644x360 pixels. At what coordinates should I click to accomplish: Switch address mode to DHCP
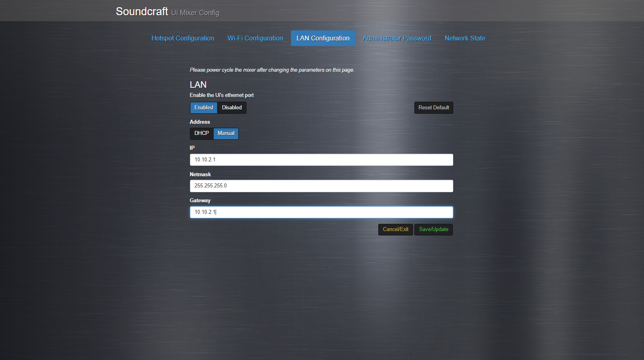click(x=202, y=133)
